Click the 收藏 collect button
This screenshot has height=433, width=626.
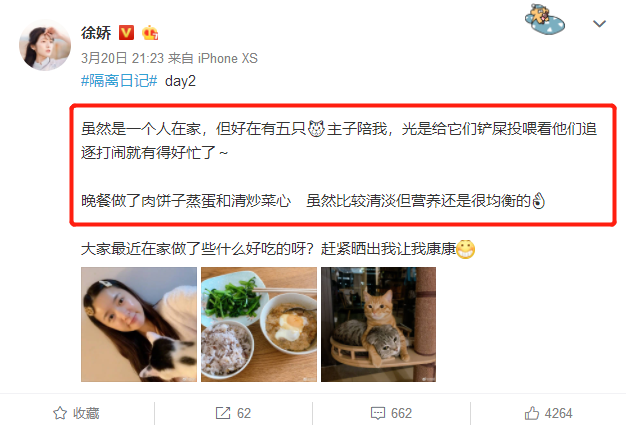[x=86, y=413]
